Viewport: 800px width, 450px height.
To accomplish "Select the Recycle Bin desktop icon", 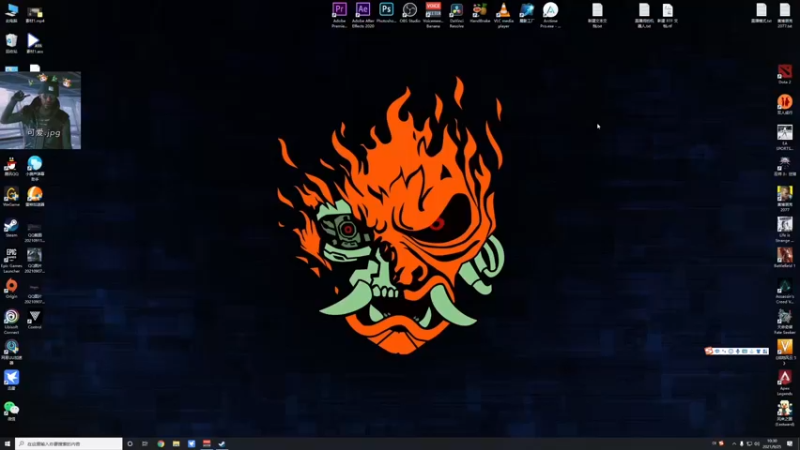I will (11, 44).
